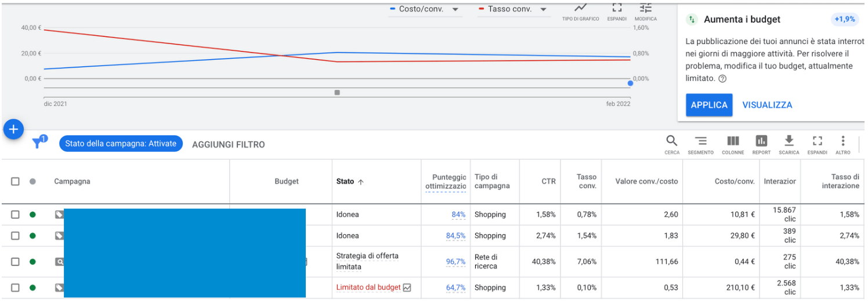Image resolution: width=868 pixels, height=301 pixels.
Task: Sort by Punteggio ottimizzazione column
Action: [446, 181]
